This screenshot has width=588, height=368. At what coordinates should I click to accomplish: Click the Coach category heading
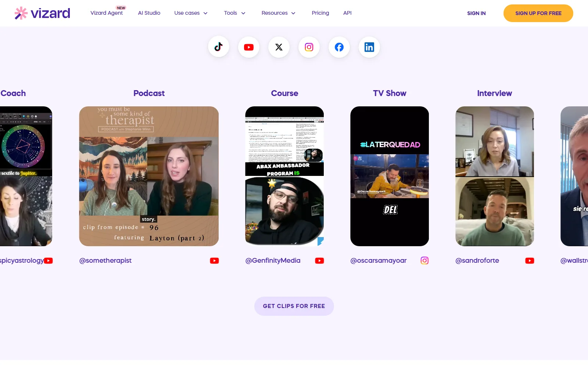click(x=13, y=93)
